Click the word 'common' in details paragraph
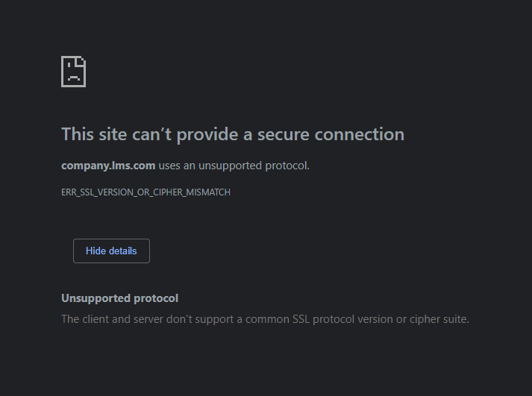 click(x=267, y=319)
